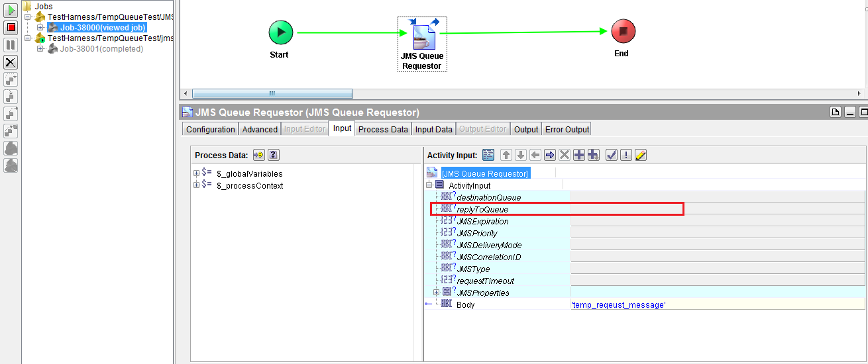Click the Body value 'temp_reqeust_message' field
This screenshot has width=868, height=364.
coord(718,304)
